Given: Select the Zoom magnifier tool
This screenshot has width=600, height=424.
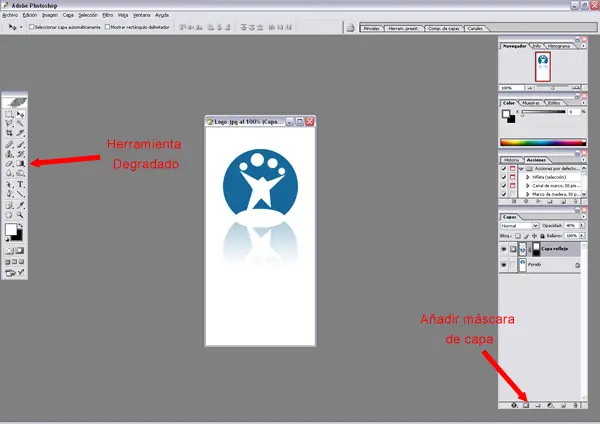Looking at the screenshot, I should (x=20, y=215).
